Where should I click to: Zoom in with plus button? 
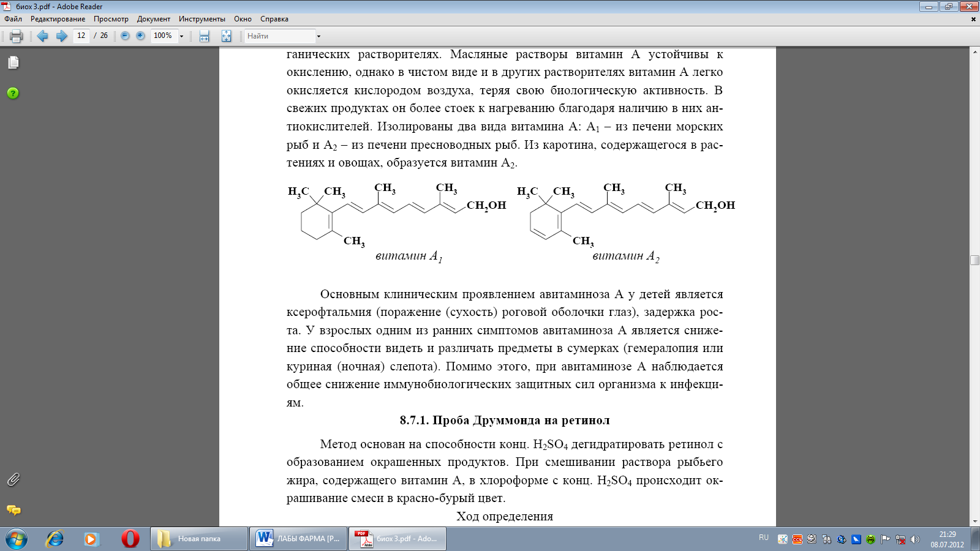click(140, 36)
